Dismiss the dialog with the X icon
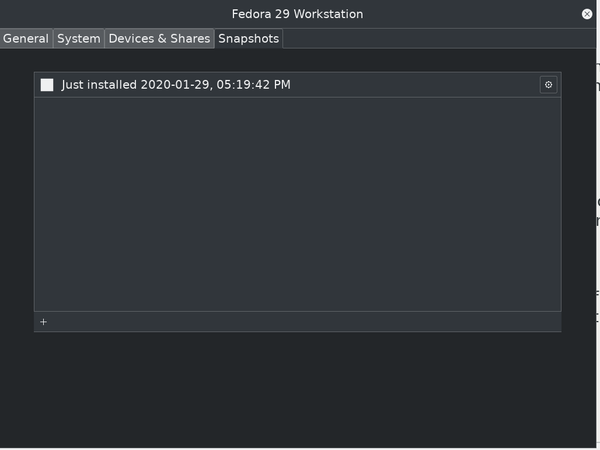The image size is (600, 450). coord(587,14)
